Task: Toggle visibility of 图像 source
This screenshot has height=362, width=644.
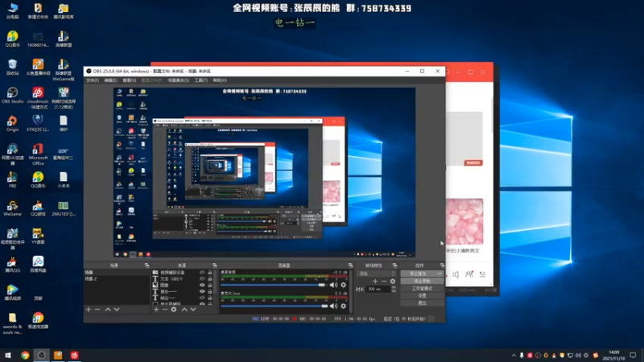Action: pyautogui.click(x=202, y=285)
